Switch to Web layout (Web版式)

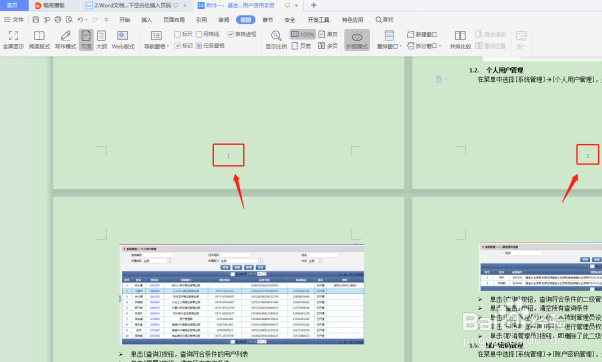[x=123, y=40]
